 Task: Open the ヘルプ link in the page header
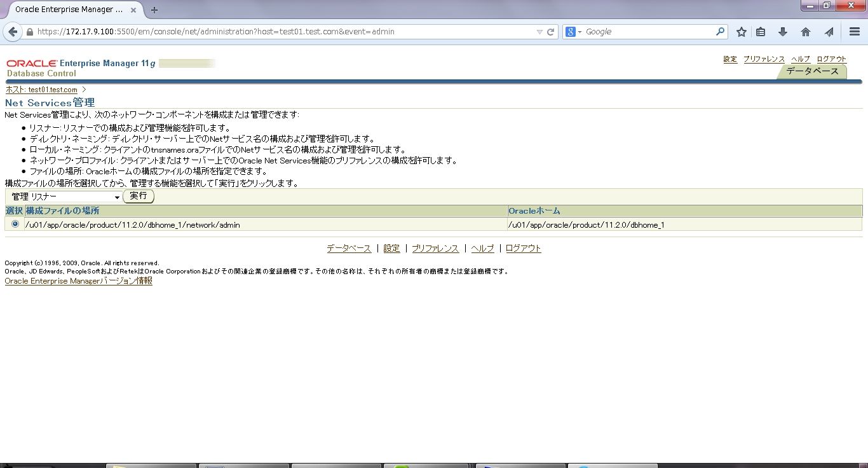tap(801, 59)
